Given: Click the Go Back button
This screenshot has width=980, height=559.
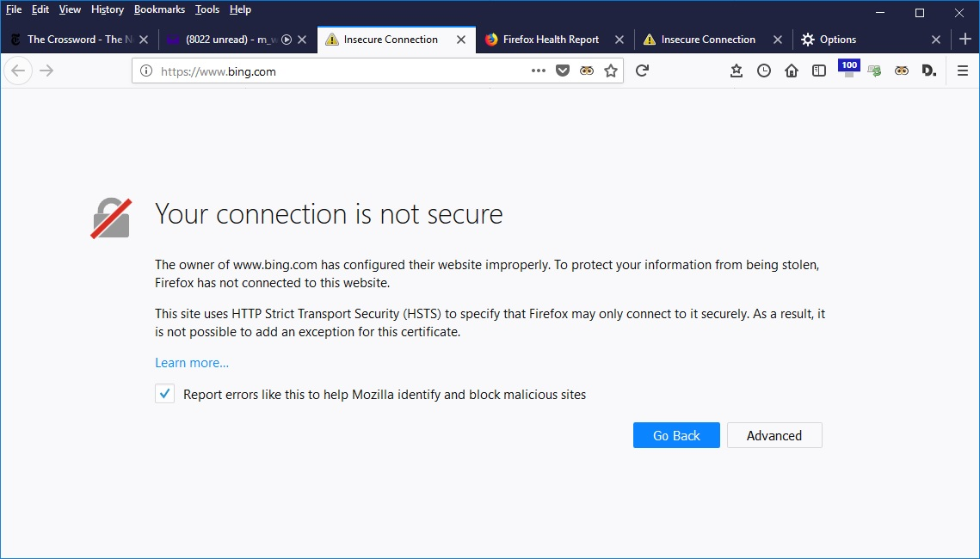Looking at the screenshot, I should (x=676, y=435).
